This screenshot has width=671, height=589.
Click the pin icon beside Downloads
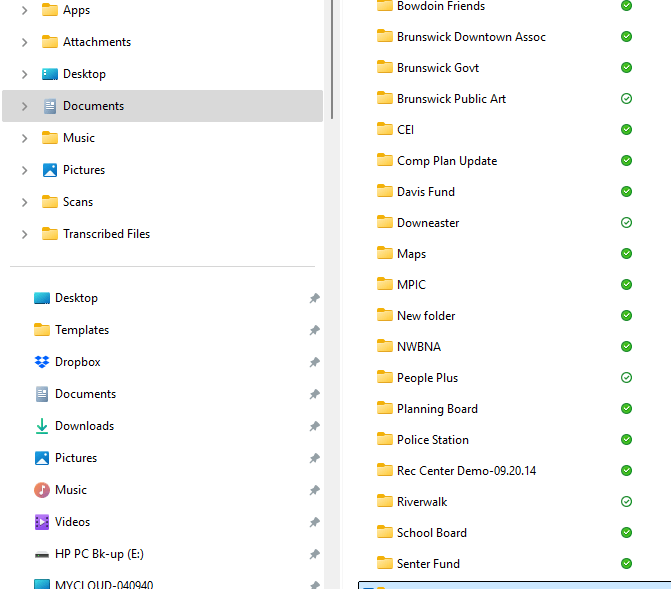[315, 426]
